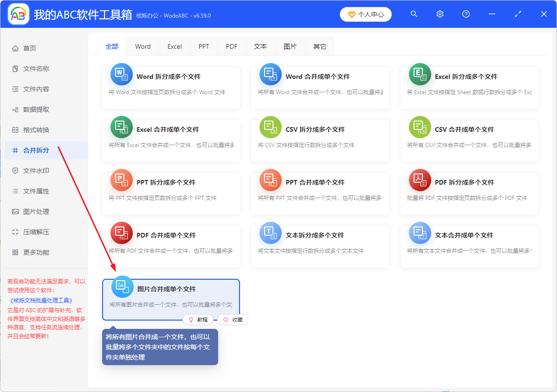Image resolution: width=557 pixels, height=392 pixels.
Task: Click the help question mark icon
Action: coord(466,14)
